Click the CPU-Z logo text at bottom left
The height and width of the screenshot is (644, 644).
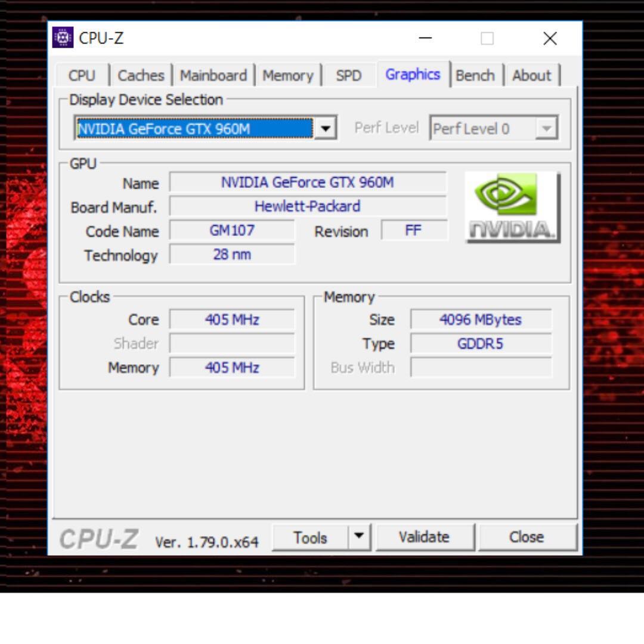[99, 538]
